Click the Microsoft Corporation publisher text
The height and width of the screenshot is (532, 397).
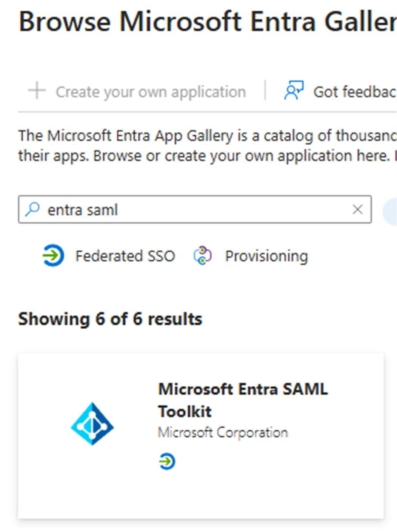223,432
